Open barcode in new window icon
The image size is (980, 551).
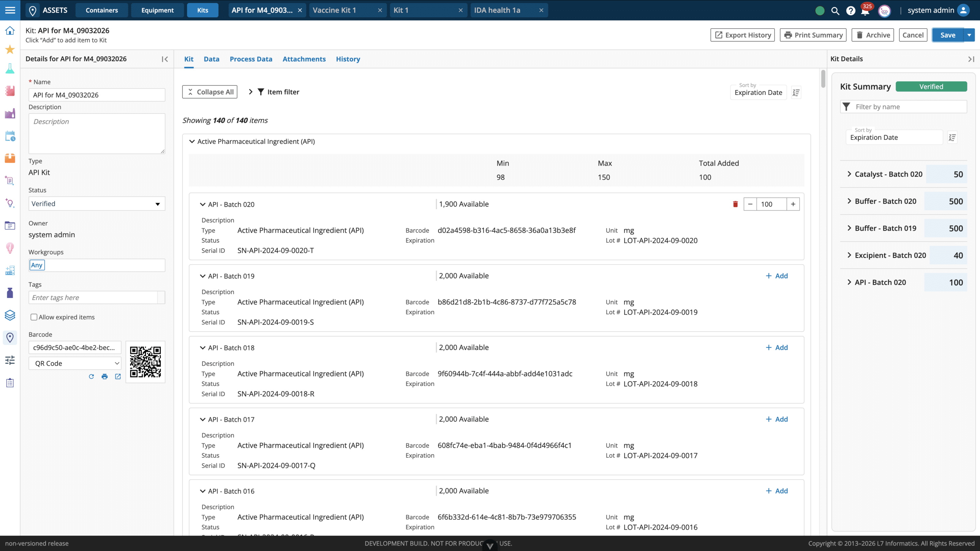118,377
